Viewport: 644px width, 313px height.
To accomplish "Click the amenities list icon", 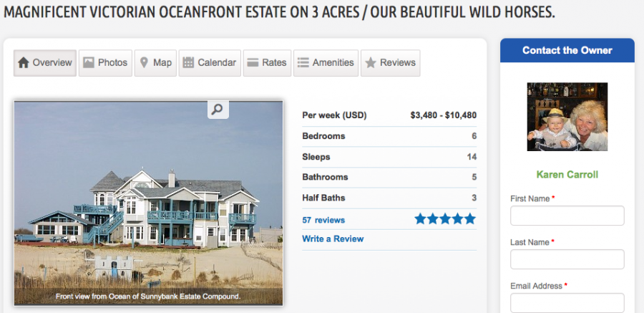I will pyautogui.click(x=303, y=63).
